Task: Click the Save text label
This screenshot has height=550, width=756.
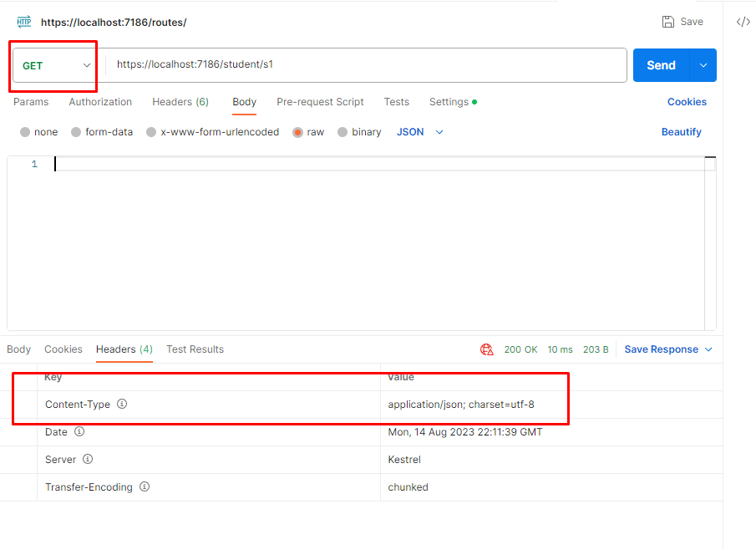Action: (x=692, y=22)
